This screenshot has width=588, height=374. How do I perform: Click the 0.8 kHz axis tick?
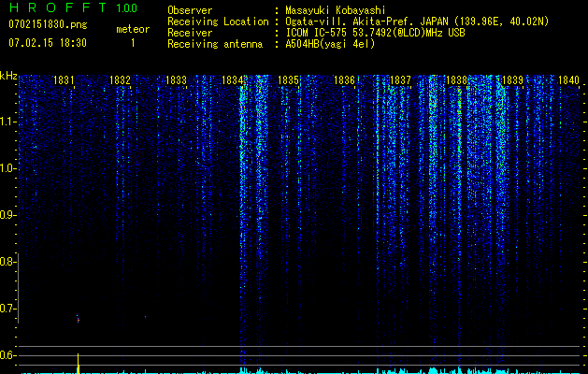tap(8, 262)
